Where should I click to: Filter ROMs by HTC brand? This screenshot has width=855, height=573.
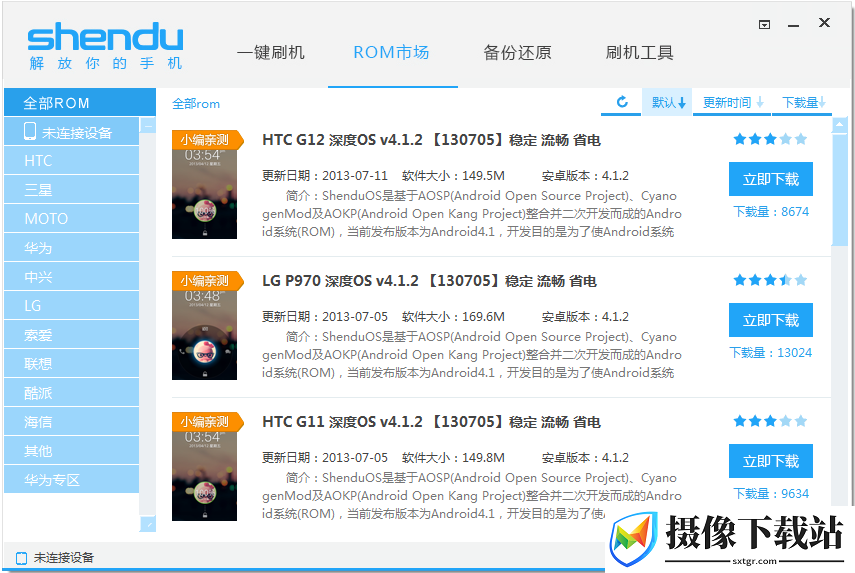[x=71, y=161]
